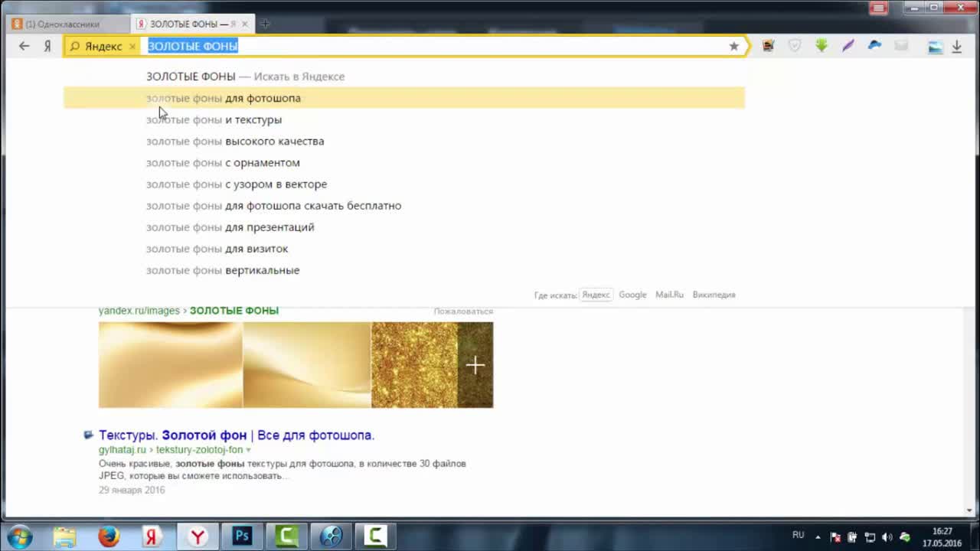Open a new tab with plus button
The image size is (980, 551).
(265, 24)
